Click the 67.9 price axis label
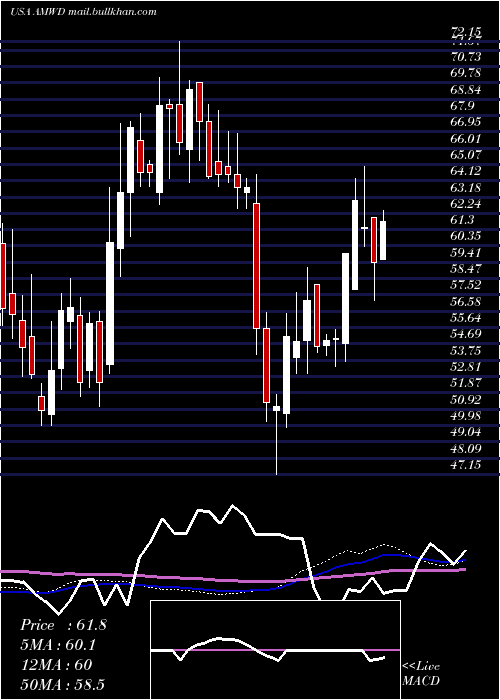This screenshot has height=700, width=500. [463, 106]
